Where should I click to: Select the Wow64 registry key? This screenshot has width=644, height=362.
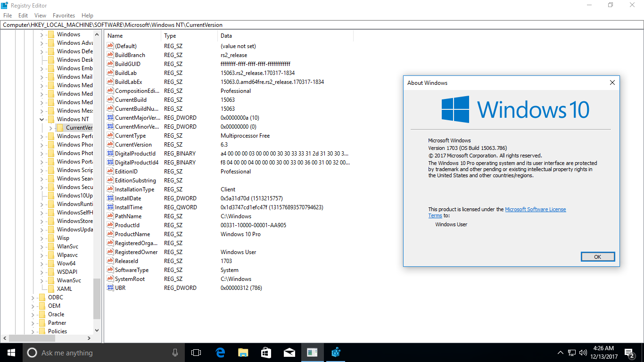[x=66, y=263]
